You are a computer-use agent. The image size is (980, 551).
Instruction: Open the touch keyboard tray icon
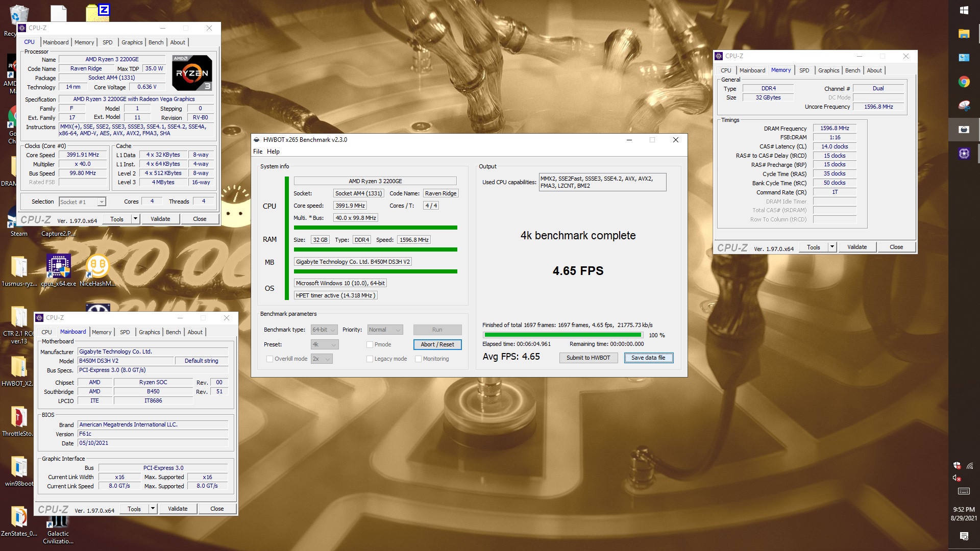[964, 491]
